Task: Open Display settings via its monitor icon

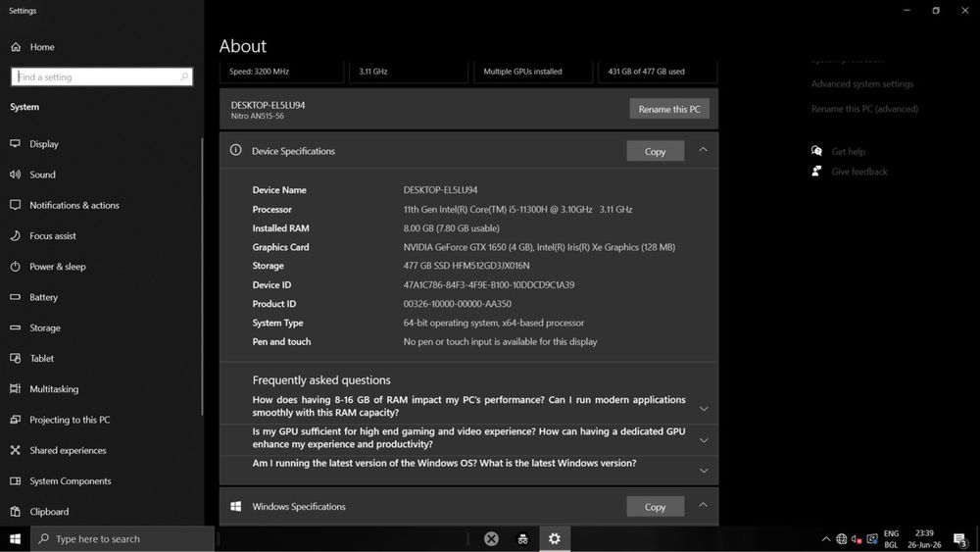Action: (15, 144)
